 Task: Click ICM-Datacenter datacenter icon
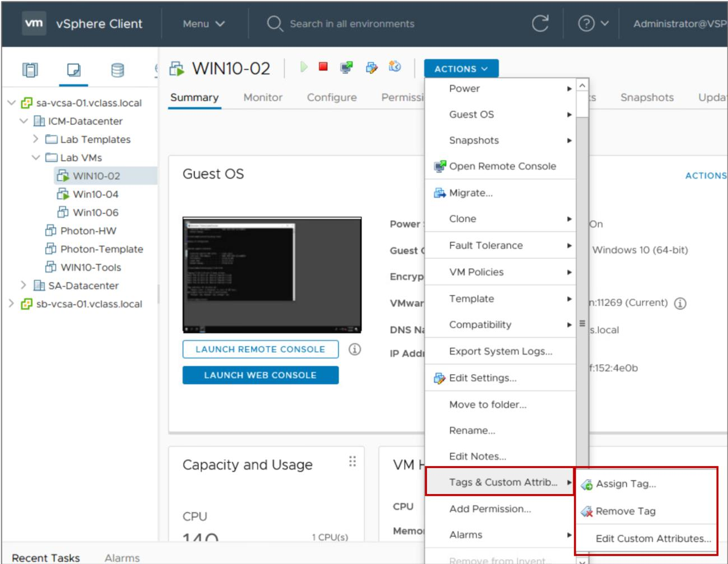(39, 121)
